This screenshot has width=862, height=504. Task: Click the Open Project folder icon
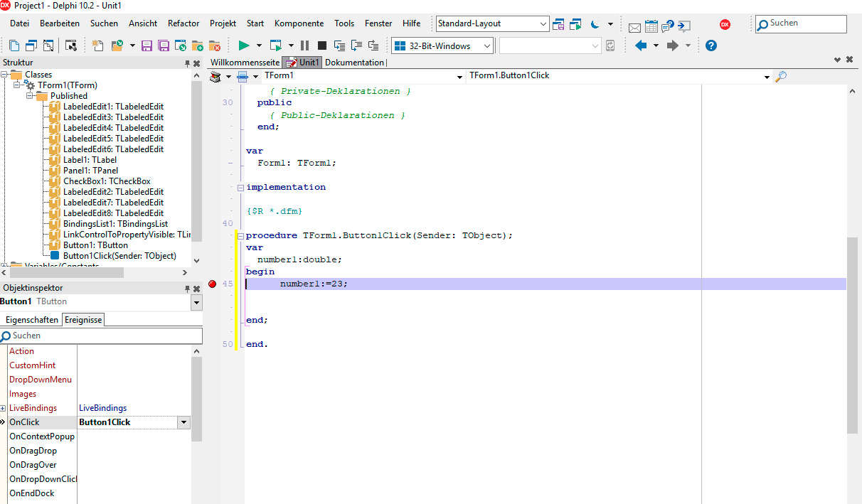click(117, 45)
